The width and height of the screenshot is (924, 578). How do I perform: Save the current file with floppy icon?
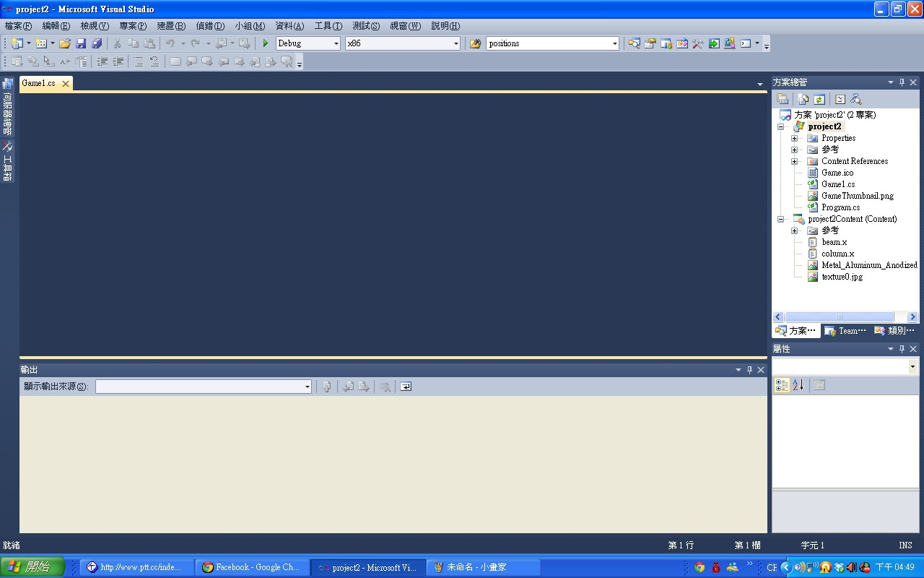pyautogui.click(x=81, y=43)
